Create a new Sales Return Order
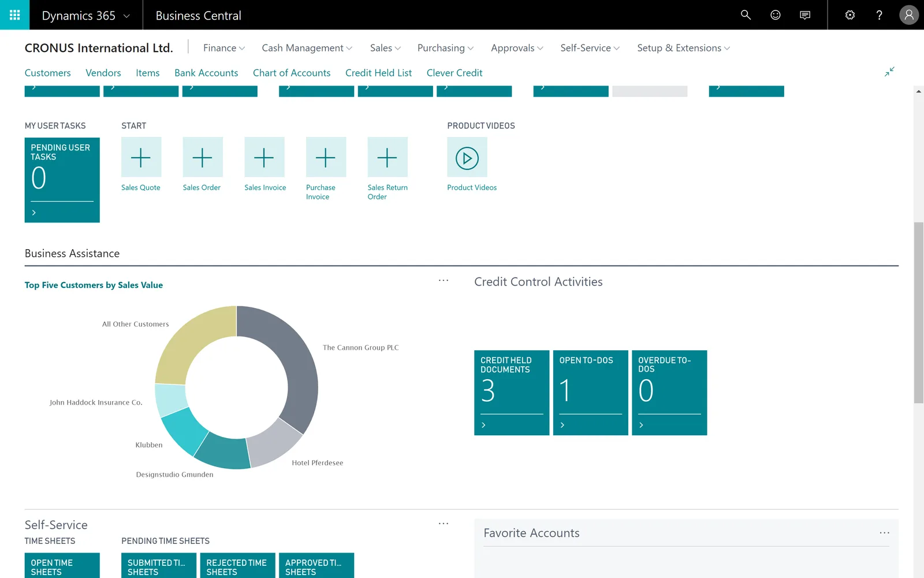 point(388,157)
